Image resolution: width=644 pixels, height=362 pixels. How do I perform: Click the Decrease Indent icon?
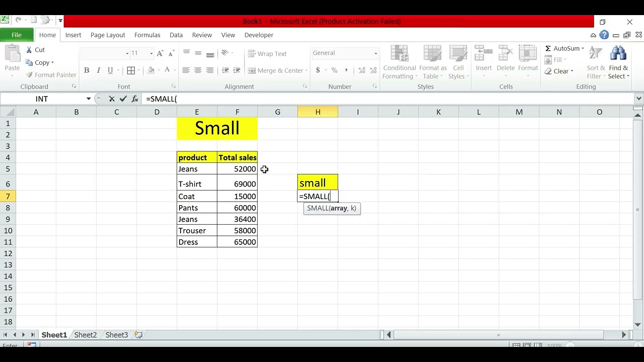tap(225, 70)
